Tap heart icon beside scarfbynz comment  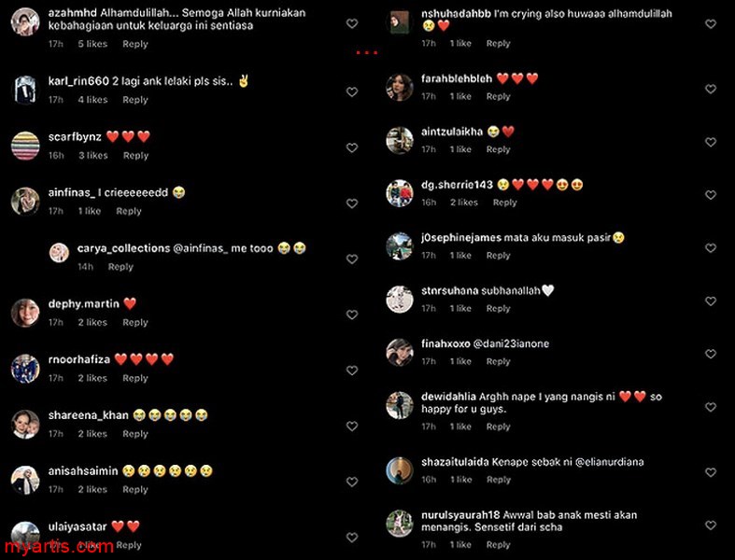point(352,147)
